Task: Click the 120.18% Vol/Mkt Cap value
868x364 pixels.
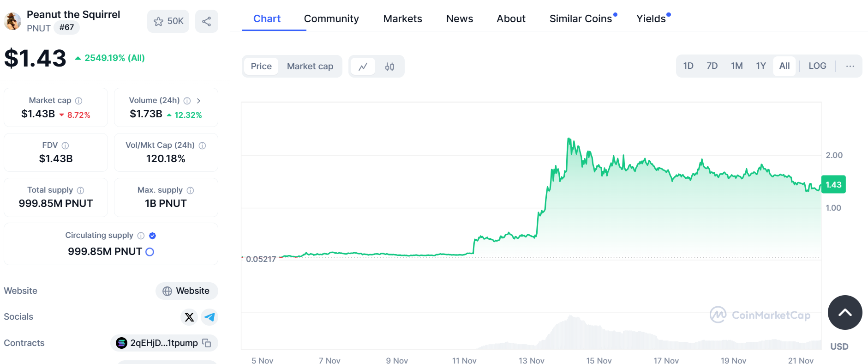Action: (166, 159)
